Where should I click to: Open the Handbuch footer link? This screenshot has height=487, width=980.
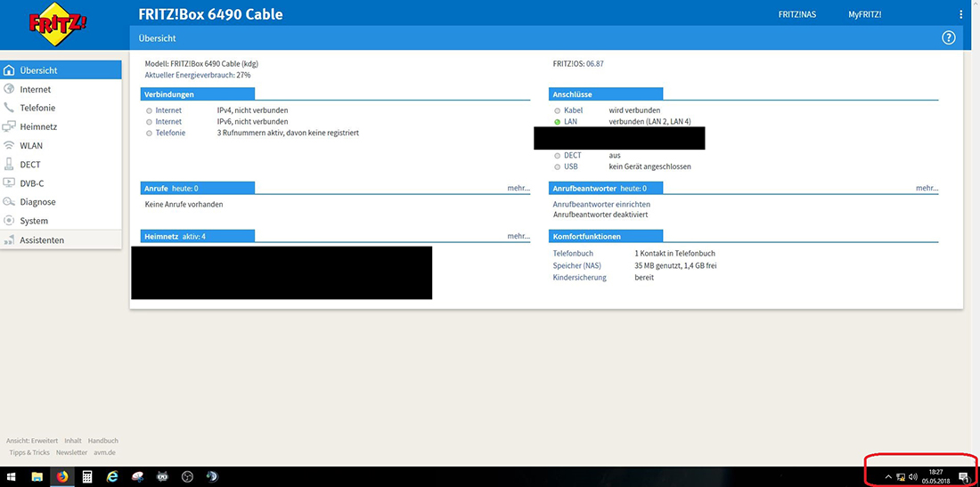103,441
